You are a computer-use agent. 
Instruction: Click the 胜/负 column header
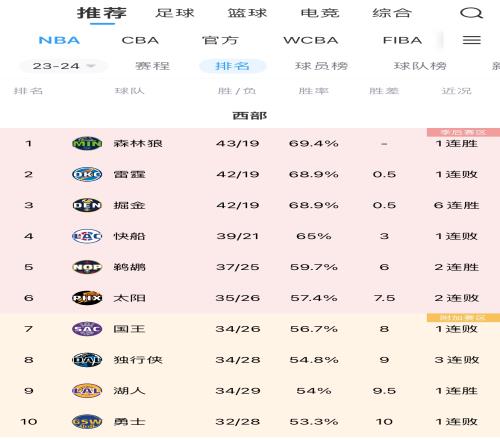pyautogui.click(x=237, y=91)
